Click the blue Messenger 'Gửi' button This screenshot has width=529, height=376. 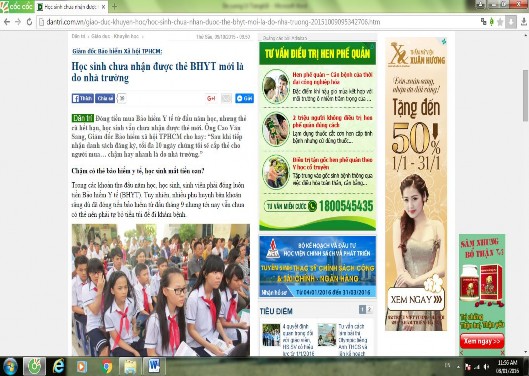(244, 98)
